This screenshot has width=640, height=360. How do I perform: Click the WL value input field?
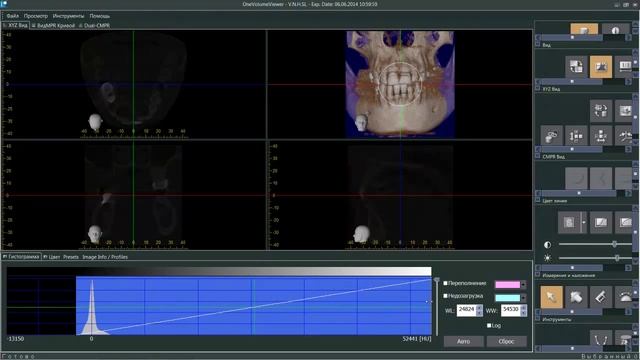(466, 310)
